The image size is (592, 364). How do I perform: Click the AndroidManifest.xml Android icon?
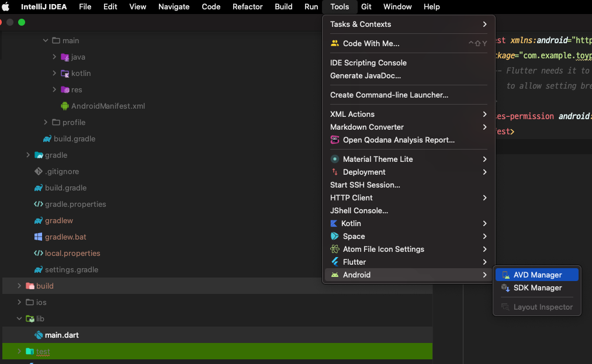(65, 106)
